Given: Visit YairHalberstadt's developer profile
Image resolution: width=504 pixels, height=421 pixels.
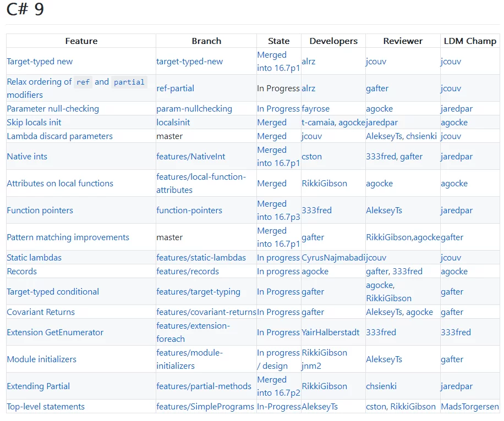Looking at the screenshot, I should click(x=330, y=333).
